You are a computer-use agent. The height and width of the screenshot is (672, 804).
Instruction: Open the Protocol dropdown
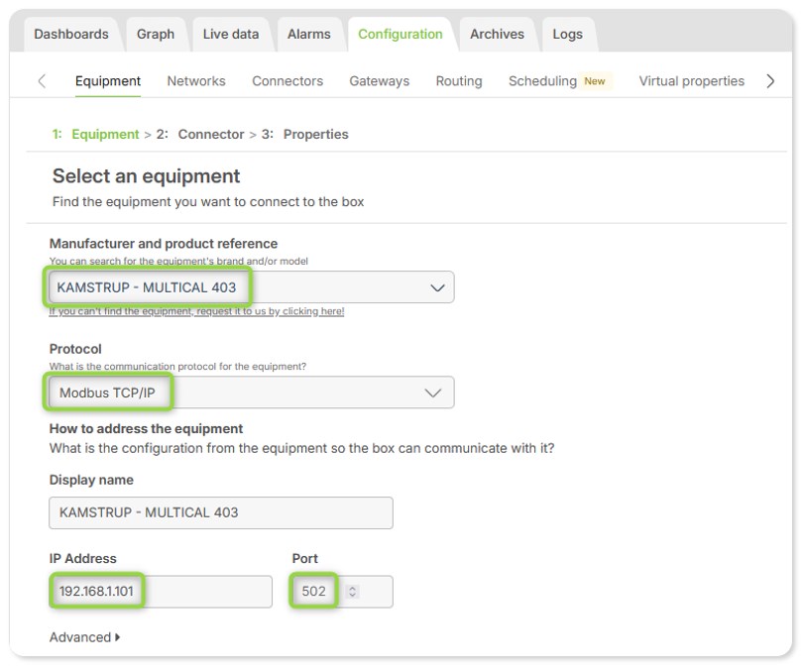tap(251, 392)
